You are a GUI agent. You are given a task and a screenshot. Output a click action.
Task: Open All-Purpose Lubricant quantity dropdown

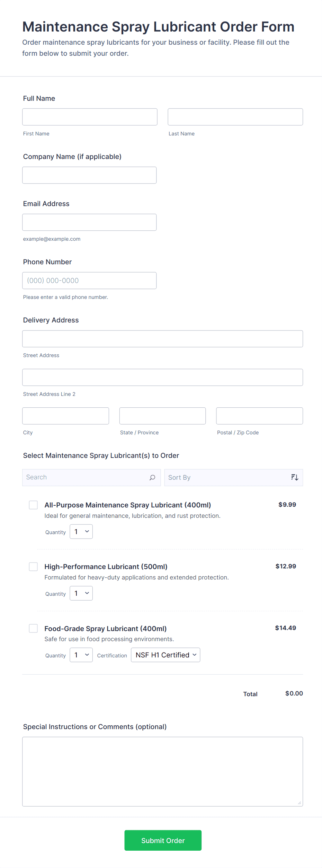click(x=81, y=532)
